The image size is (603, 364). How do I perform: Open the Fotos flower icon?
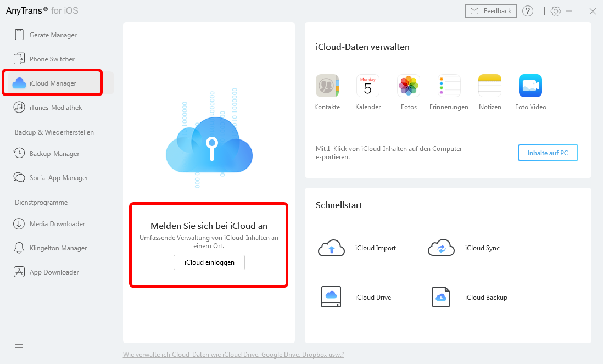409,86
